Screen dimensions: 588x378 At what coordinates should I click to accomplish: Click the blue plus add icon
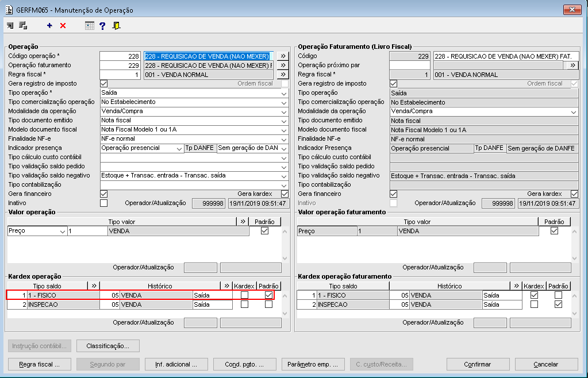click(x=49, y=25)
